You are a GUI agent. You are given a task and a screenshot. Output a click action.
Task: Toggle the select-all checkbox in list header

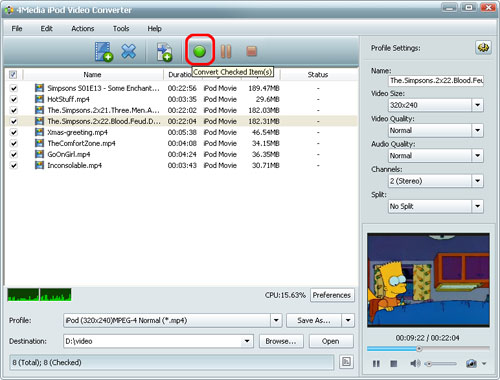(x=13, y=74)
